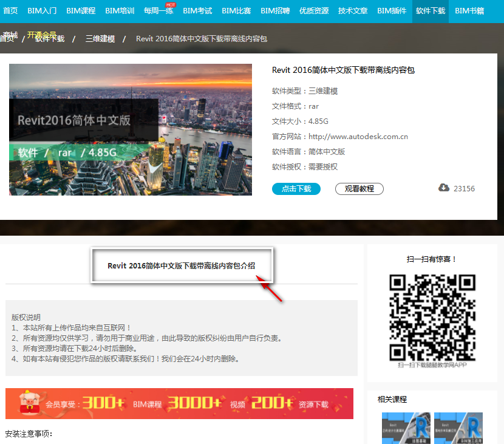Click the official website URL autodesk.com.cn
Image resolution: width=504 pixels, height=444 pixels.
(358, 137)
